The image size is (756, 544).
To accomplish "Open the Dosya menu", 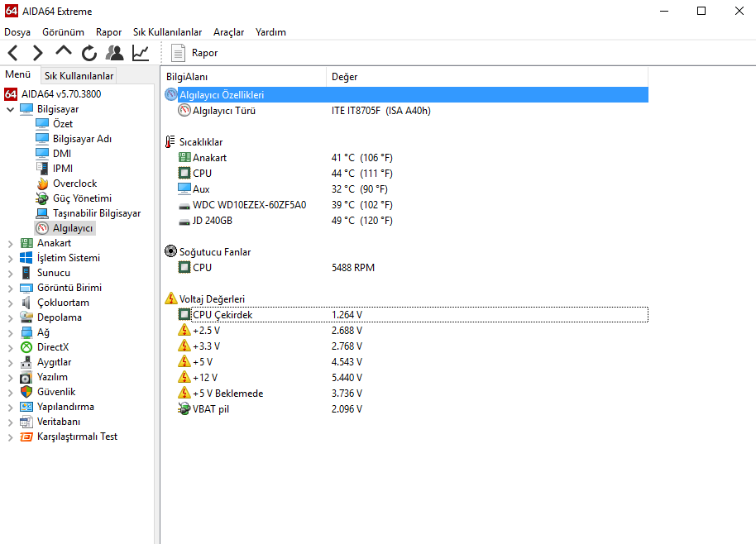I will coord(17,32).
